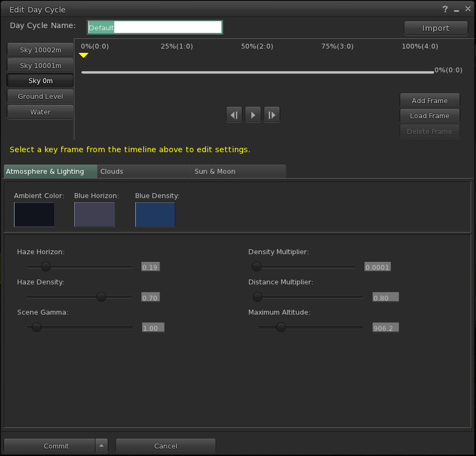Cancel editing the day cycle
Viewport: 476px width, 456px height.
click(x=165, y=446)
